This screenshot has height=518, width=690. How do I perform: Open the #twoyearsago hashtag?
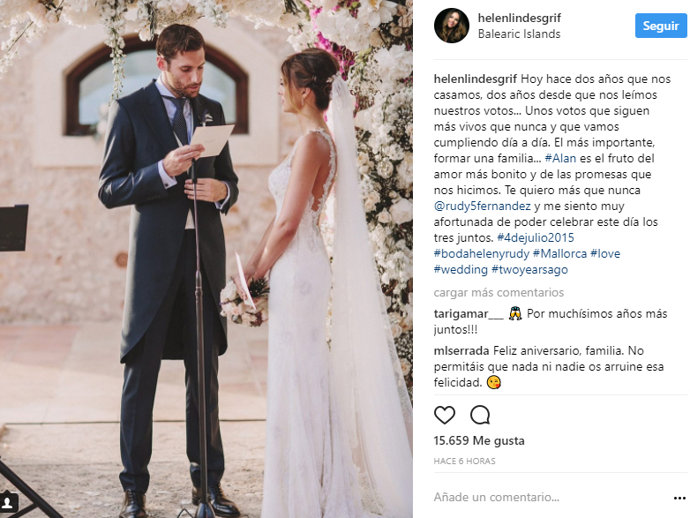[x=529, y=269]
